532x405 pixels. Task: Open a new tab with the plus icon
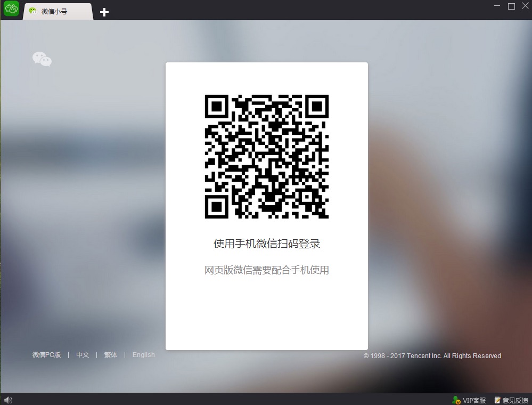click(104, 12)
